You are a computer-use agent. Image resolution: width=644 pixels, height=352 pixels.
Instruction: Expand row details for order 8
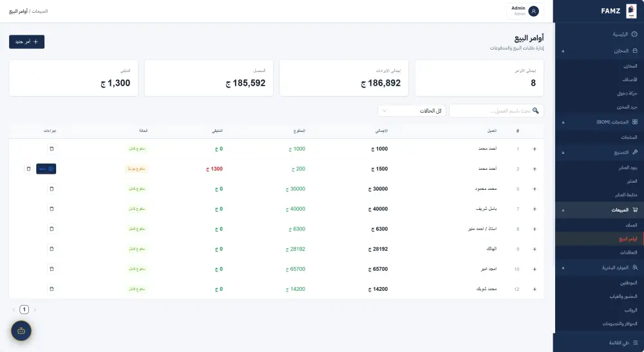[x=535, y=229]
